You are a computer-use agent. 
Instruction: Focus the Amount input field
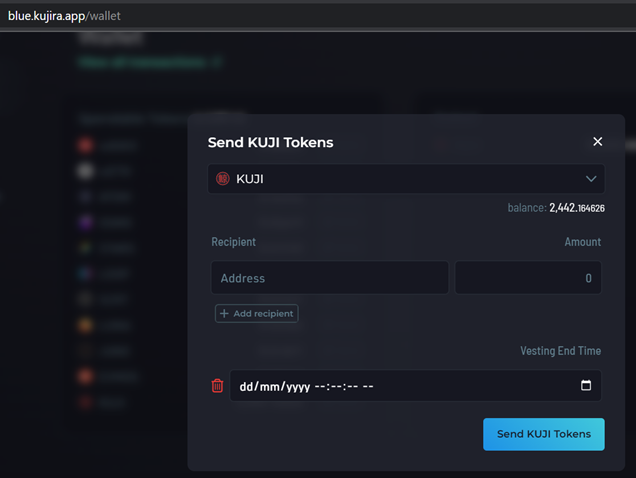coord(528,278)
